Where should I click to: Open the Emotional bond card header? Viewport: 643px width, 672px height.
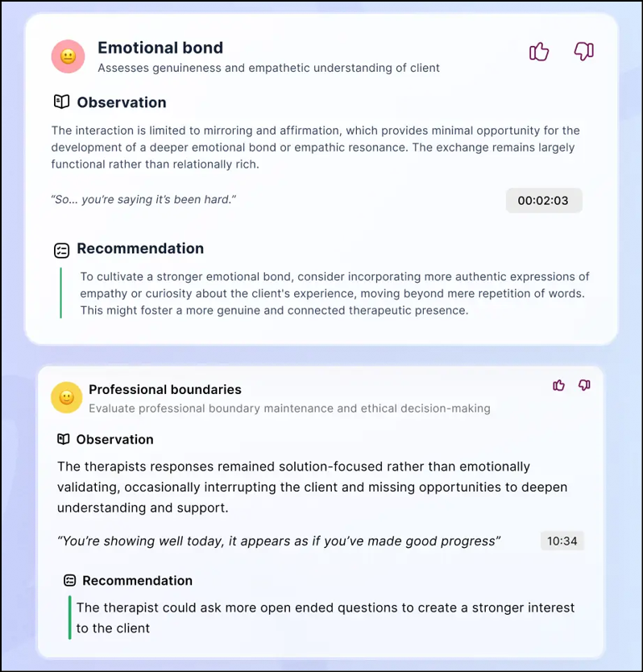click(x=160, y=48)
